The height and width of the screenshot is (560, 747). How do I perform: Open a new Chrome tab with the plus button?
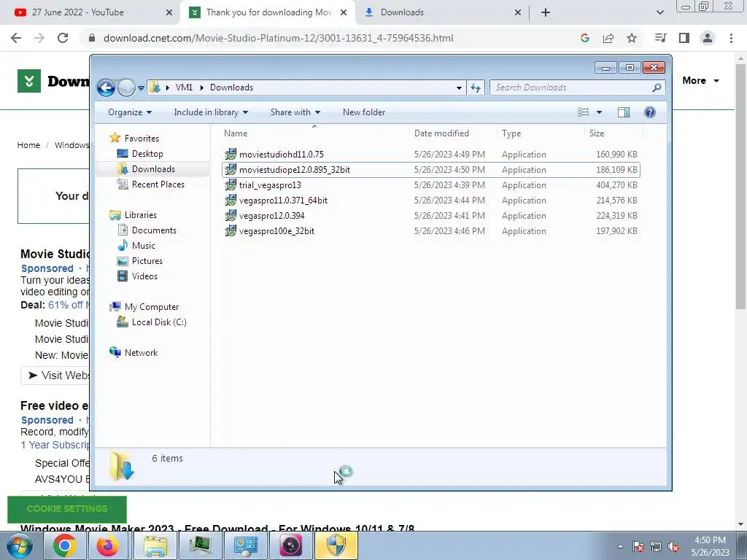(x=546, y=12)
